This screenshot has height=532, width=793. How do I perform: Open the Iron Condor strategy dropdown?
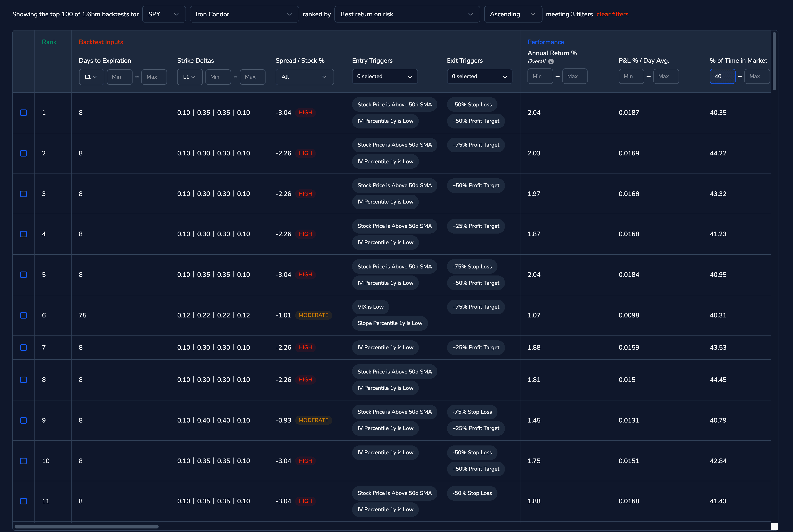point(245,14)
